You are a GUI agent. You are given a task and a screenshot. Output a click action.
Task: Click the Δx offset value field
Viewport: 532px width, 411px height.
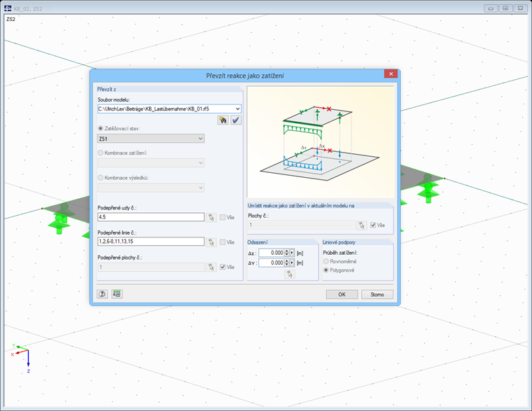point(272,253)
